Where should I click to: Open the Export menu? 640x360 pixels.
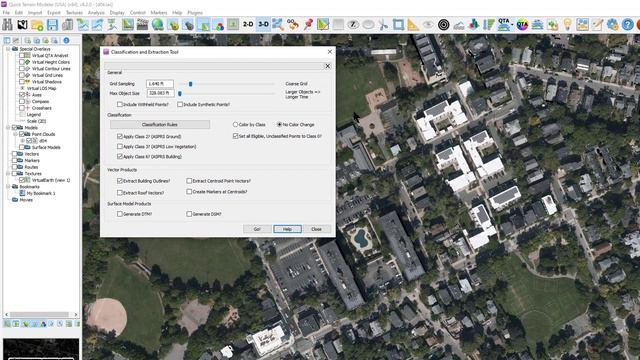tap(54, 13)
